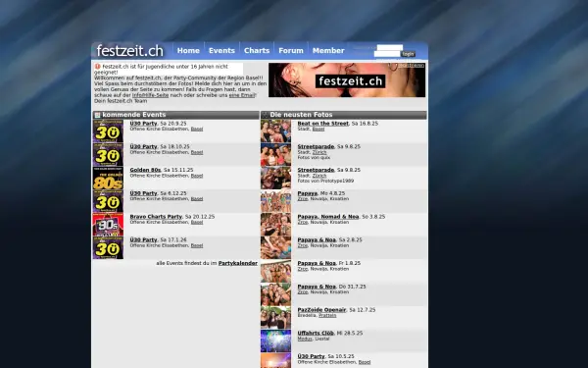Image resolution: width=588 pixels, height=368 pixels.
Task: Click Basel link under Golden 80s
Action: tap(197, 176)
